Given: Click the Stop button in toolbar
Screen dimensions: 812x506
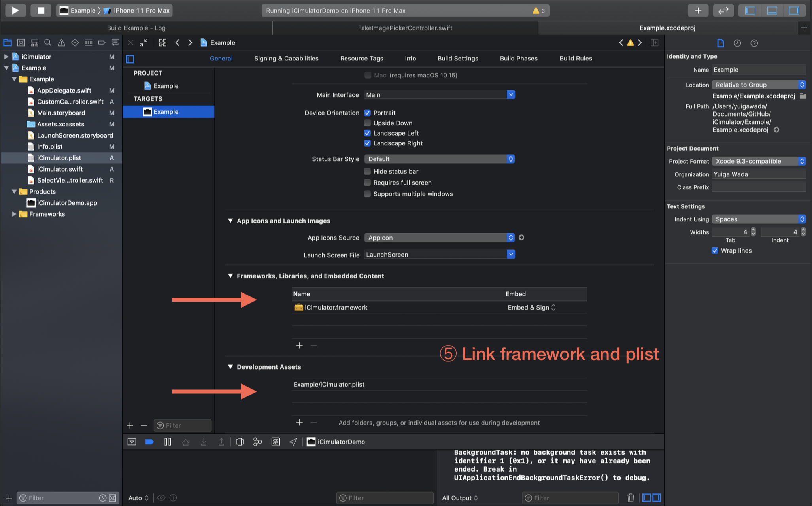Looking at the screenshot, I should coord(41,10).
